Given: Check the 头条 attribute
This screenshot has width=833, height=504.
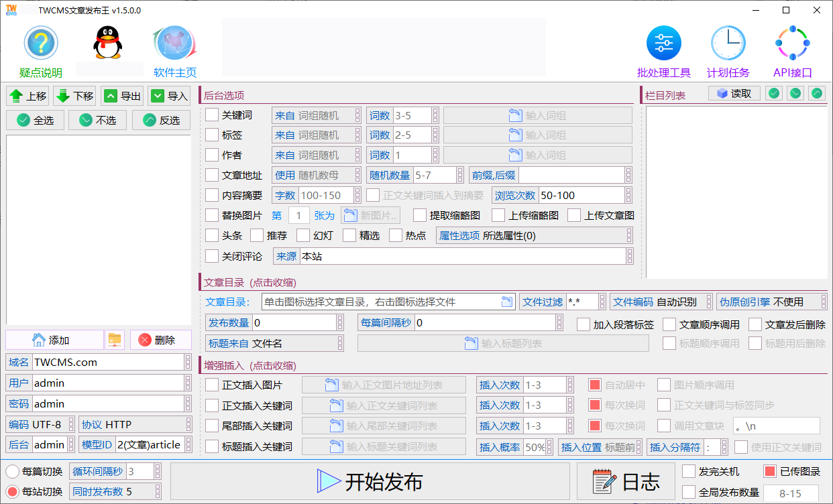Looking at the screenshot, I should 212,235.
